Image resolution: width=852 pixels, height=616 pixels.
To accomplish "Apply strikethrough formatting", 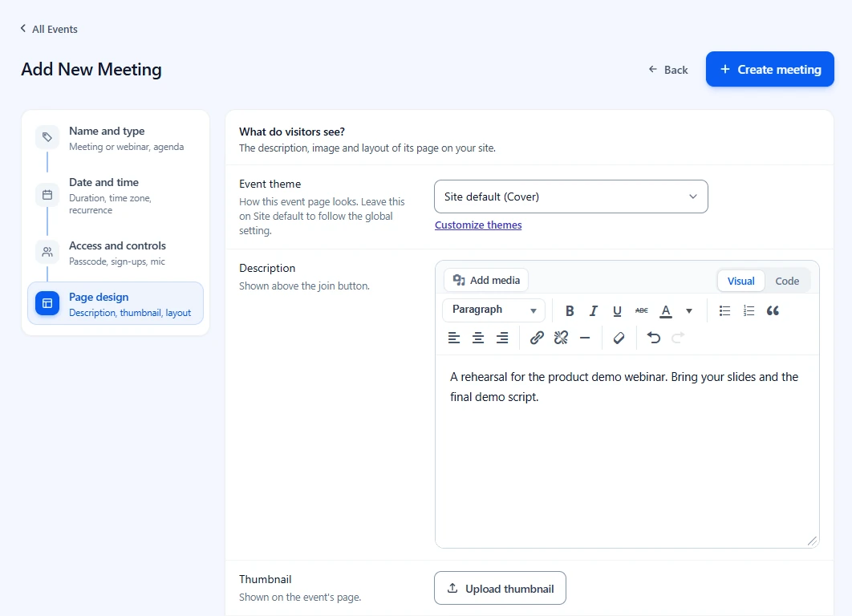I will click(641, 310).
